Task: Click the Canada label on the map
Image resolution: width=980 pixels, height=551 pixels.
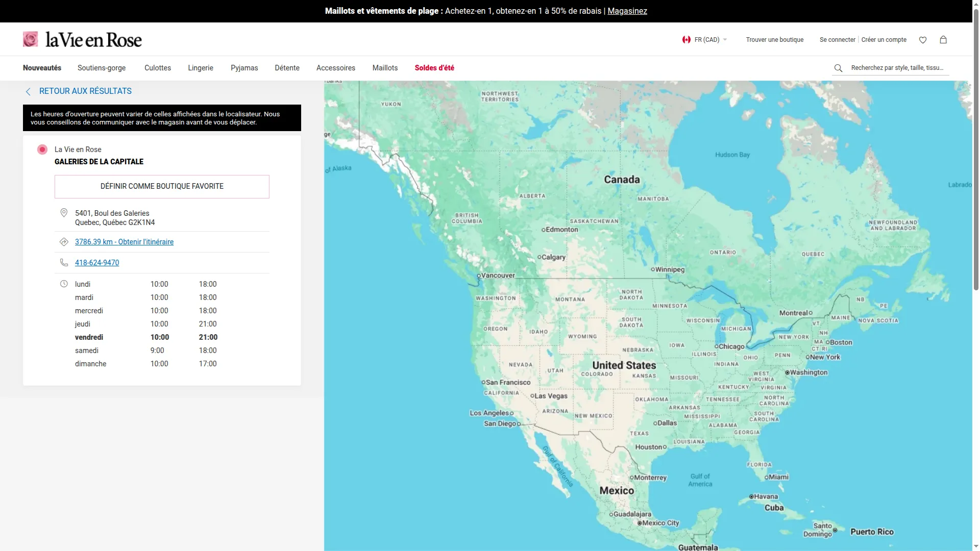Action: point(622,180)
